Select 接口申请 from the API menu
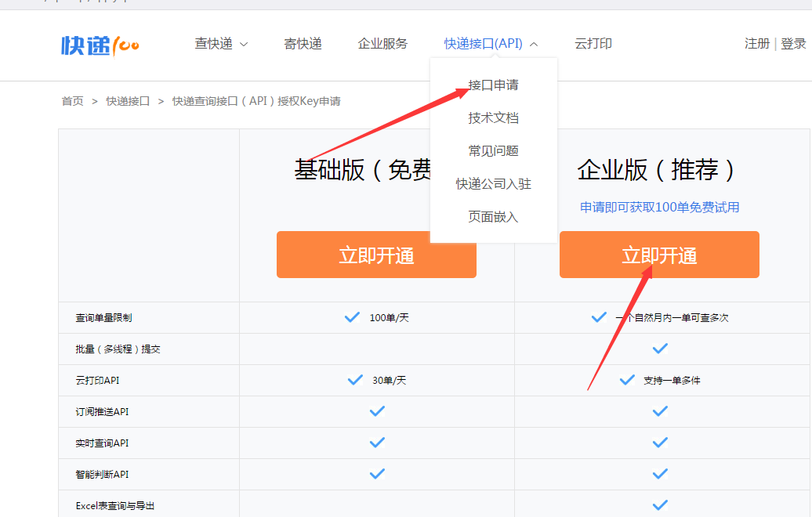Viewport: 812px width, 517px height. pyautogui.click(x=494, y=85)
